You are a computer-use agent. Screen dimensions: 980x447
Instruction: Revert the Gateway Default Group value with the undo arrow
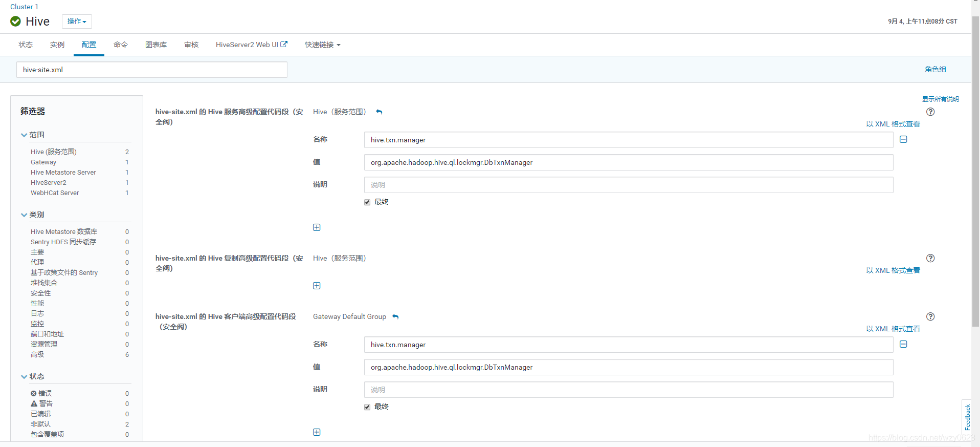click(395, 316)
